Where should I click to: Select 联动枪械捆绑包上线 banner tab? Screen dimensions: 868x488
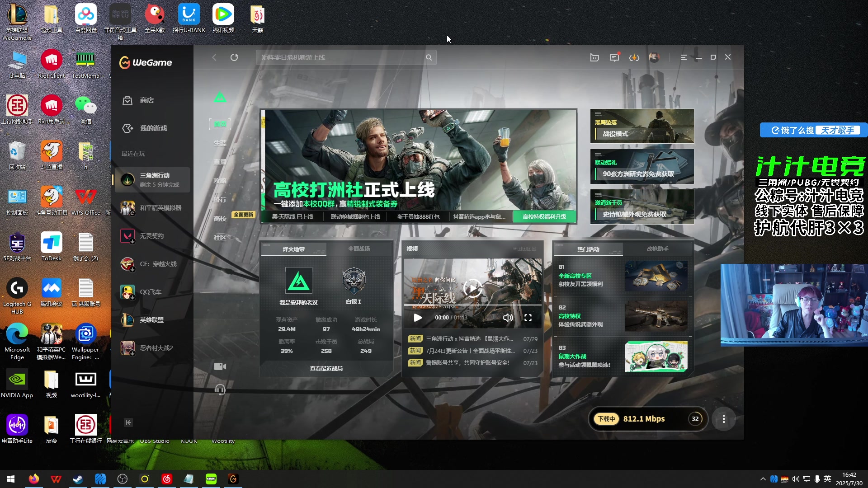tap(355, 217)
